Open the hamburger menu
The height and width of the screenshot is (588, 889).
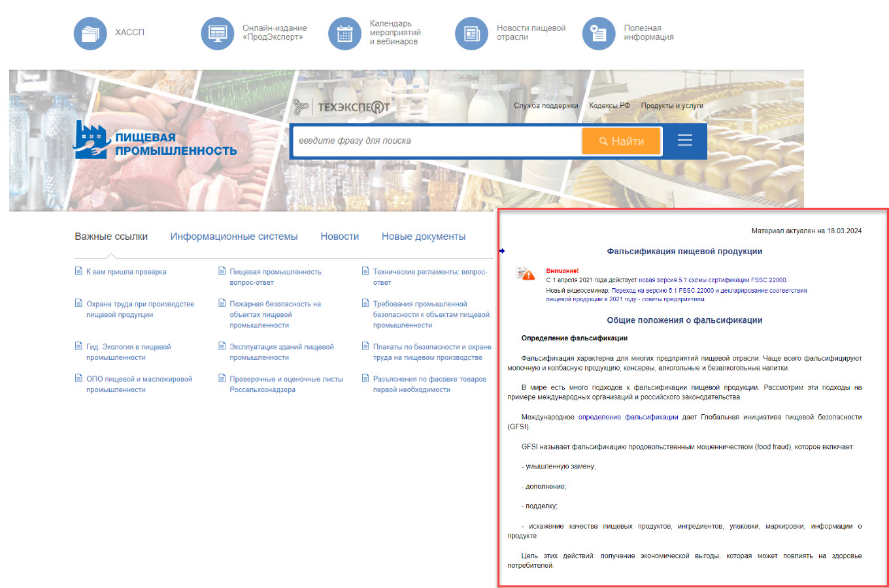pos(685,140)
